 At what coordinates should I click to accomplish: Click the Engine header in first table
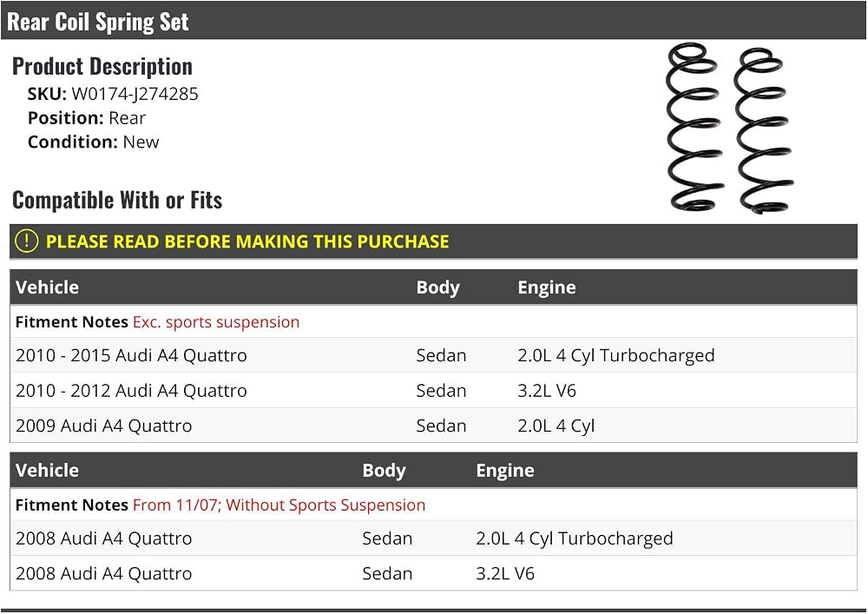pyautogui.click(x=547, y=287)
